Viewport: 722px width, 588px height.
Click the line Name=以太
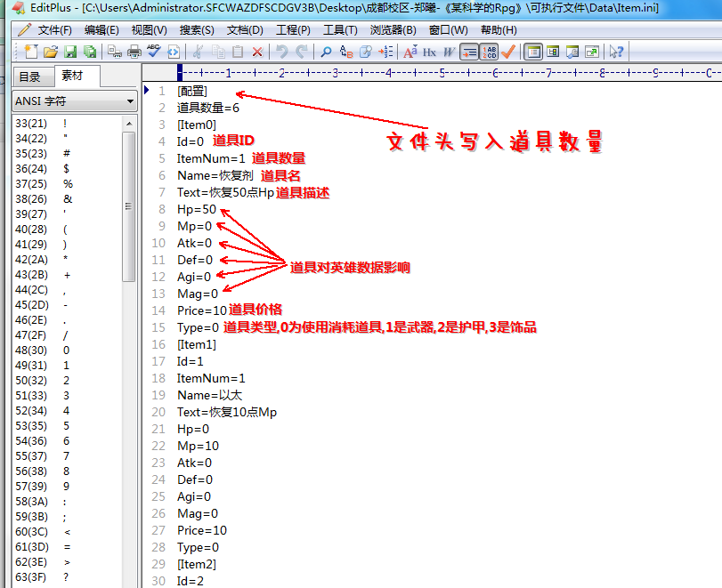(x=209, y=395)
